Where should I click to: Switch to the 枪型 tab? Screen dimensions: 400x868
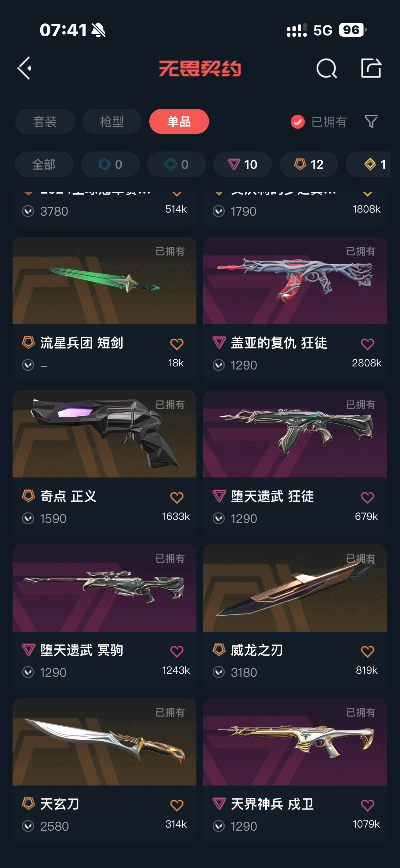coord(112,121)
